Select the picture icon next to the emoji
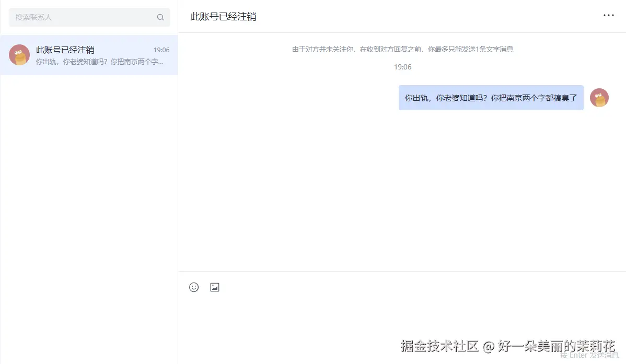626x364 pixels. [x=214, y=287]
